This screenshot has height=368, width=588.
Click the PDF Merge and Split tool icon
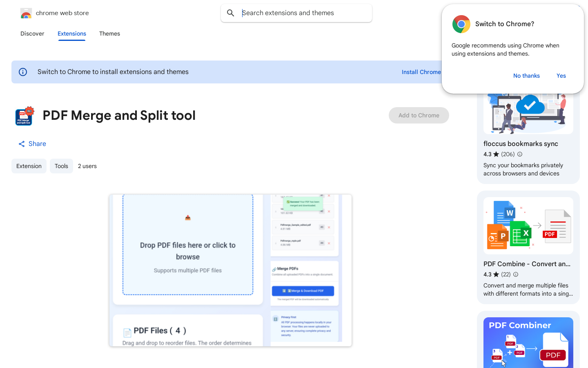tap(24, 116)
